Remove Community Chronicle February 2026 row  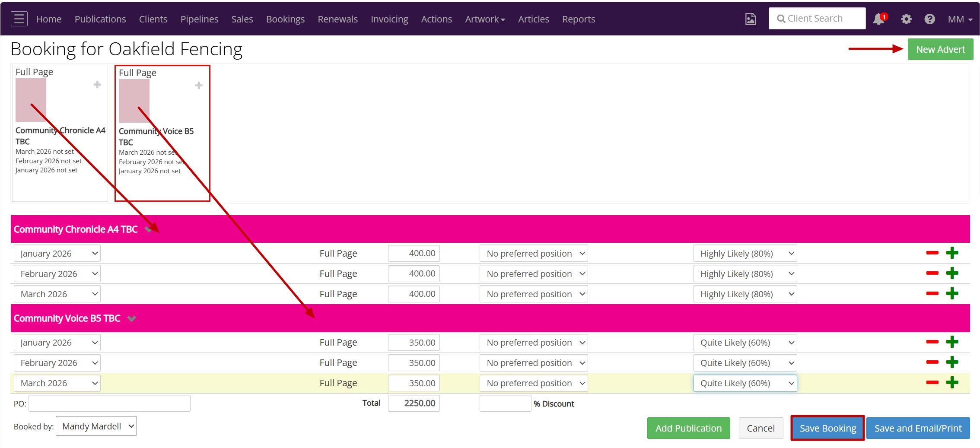click(x=932, y=273)
